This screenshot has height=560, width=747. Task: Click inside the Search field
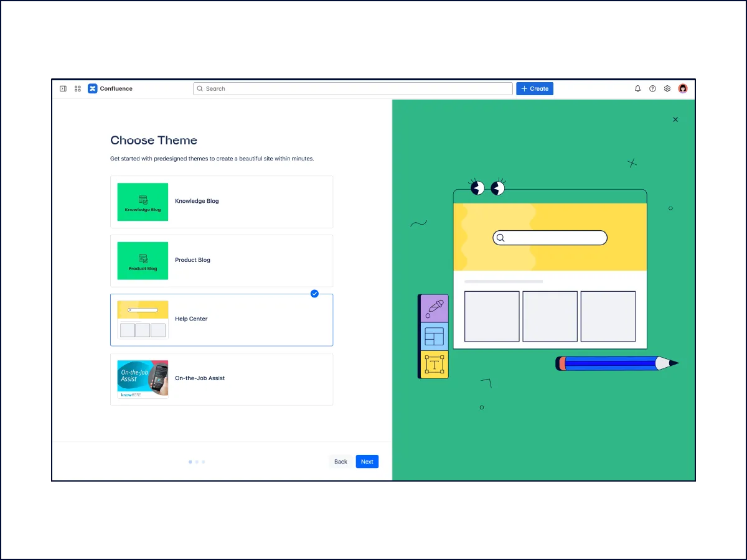pyautogui.click(x=353, y=89)
